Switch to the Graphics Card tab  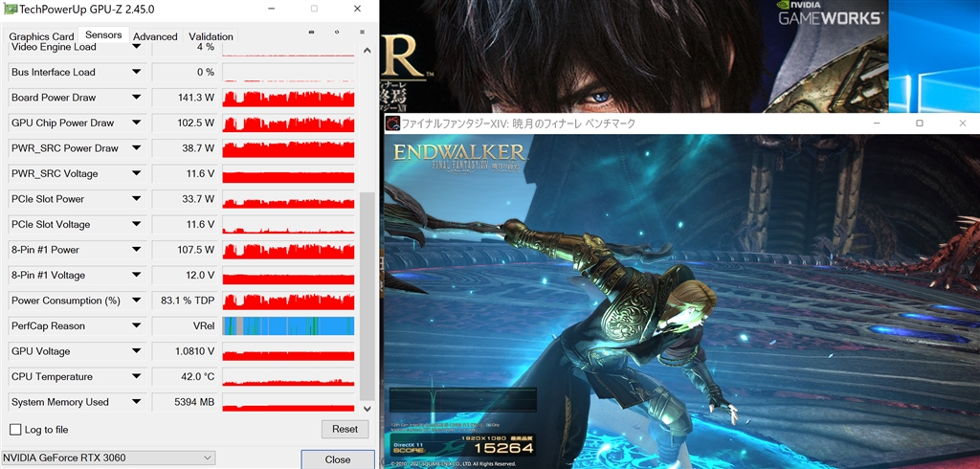click(x=41, y=36)
